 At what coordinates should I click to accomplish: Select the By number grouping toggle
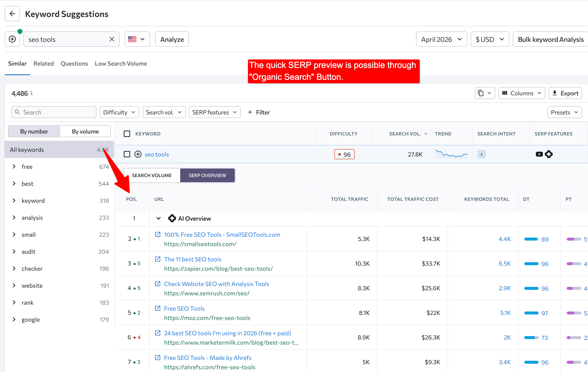[34, 131]
